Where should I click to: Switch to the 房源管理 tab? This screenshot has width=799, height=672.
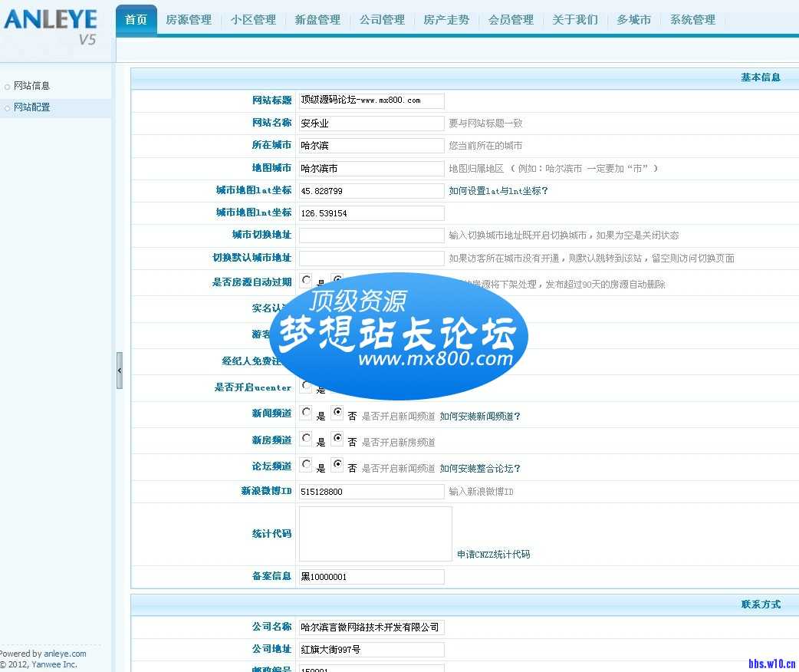[189, 20]
